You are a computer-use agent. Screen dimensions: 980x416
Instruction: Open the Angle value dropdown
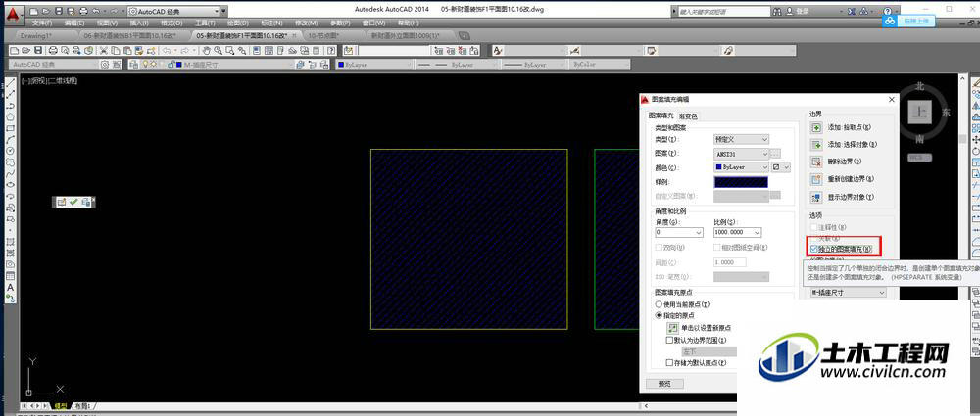coord(679,232)
